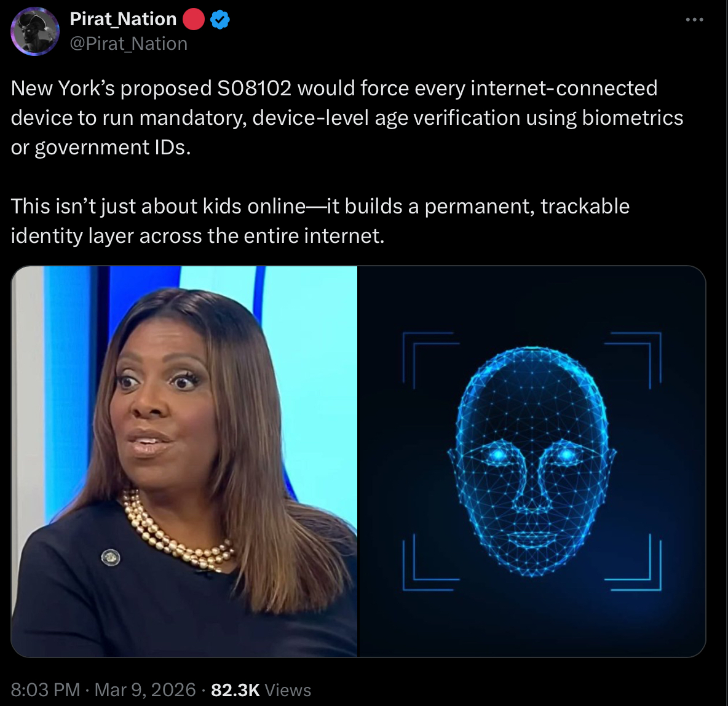Select the S08102 bill number in the post
The width and height of the screenshot is (728, 706).
[255, 89]
